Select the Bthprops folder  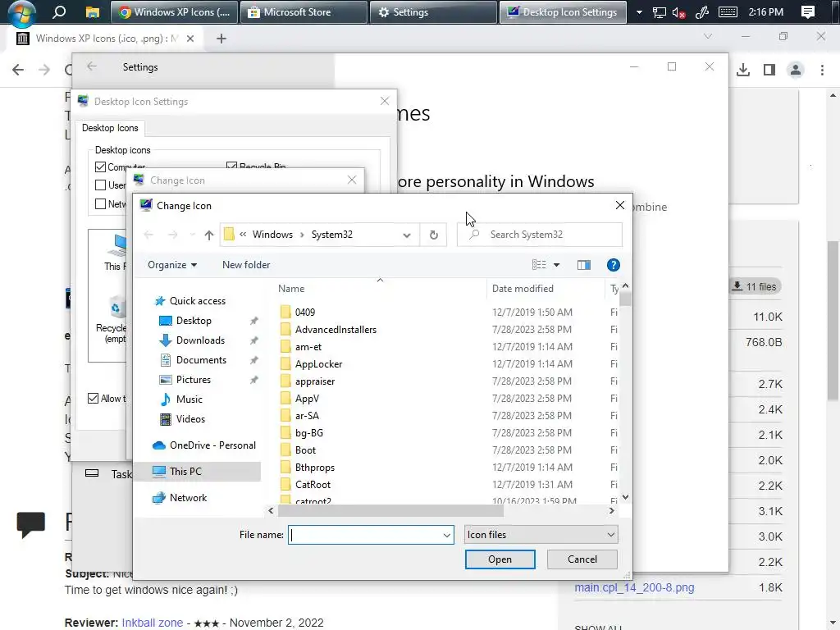click(314, 468)
